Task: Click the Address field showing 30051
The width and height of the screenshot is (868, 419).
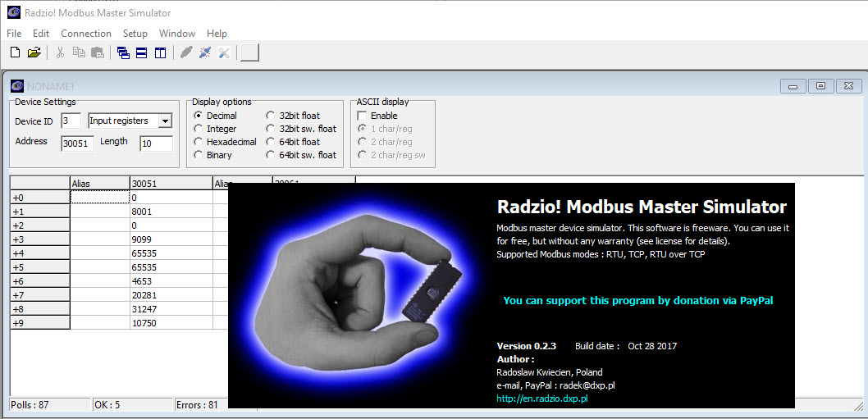Action: pos(77,143)
